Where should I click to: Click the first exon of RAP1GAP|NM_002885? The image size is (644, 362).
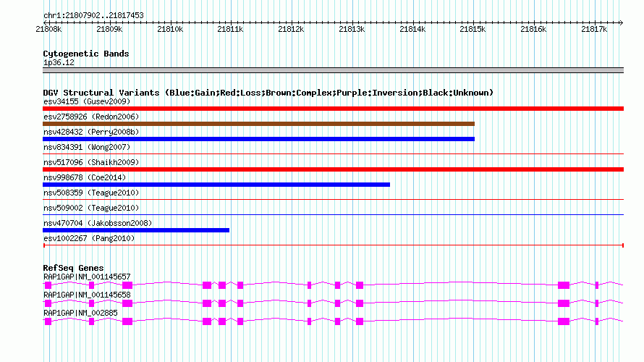pos(48,321)
